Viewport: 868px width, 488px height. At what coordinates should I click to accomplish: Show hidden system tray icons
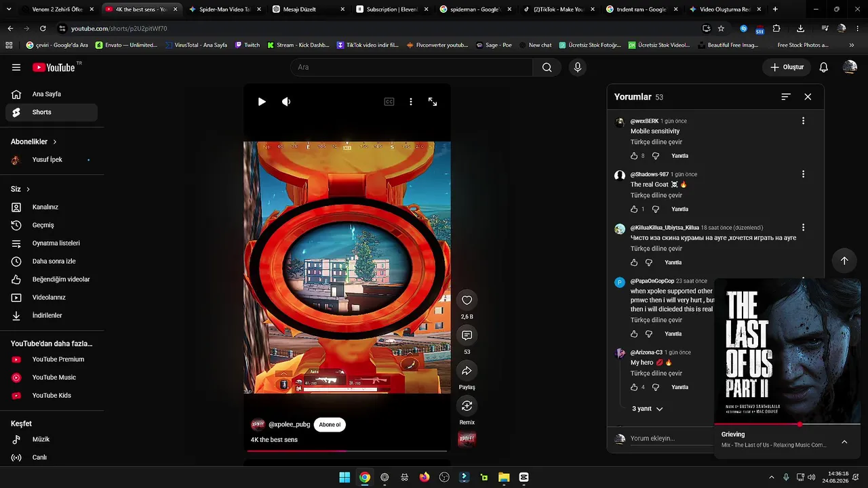[771, 477]
